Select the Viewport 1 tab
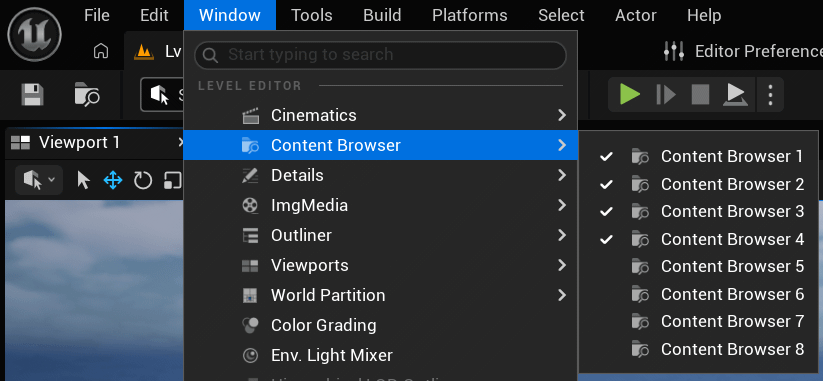The height and width of the screenshot is (381, 823). pyautogui.click(x=94, y=143)
